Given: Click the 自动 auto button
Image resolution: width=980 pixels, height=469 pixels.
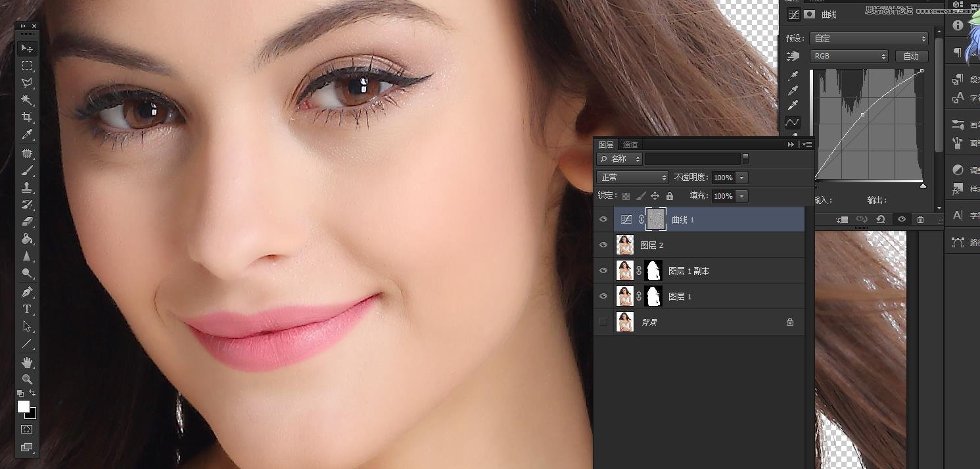Looking at the screenshot, I should tap(911, 57).
